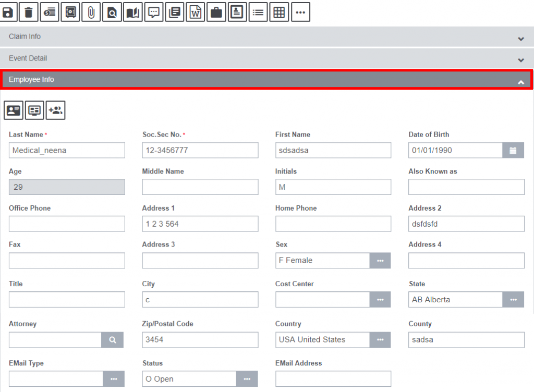The width and height of the screenshot is (534, 392).
Task: Click the ID card icon under Employee Info
Action: (x=14, y=110)
